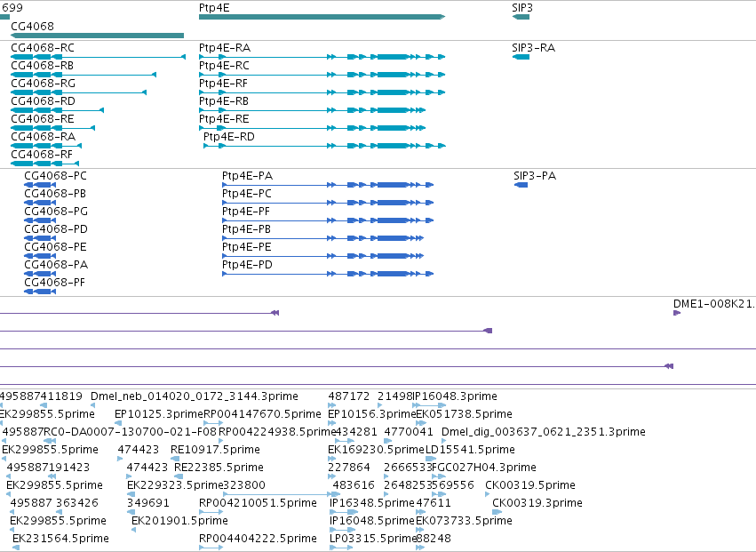Open the RE22385.5prime EST
756x552 pixels.
(219, 468)
